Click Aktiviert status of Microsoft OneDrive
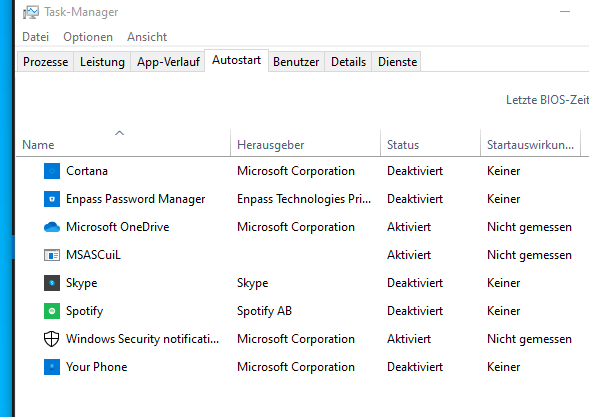The width and height of the screenshot is (589, 417). [x=409, y=227]
